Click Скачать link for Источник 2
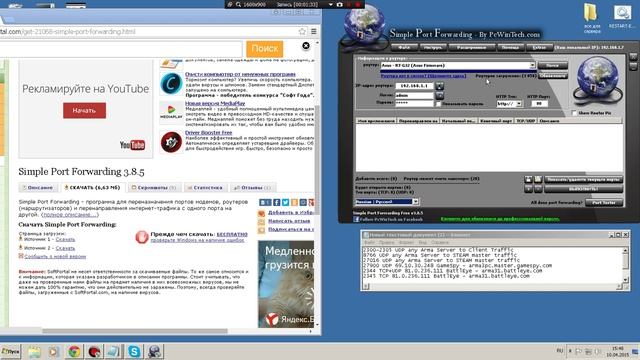The image size is (640, 360). 65,248
